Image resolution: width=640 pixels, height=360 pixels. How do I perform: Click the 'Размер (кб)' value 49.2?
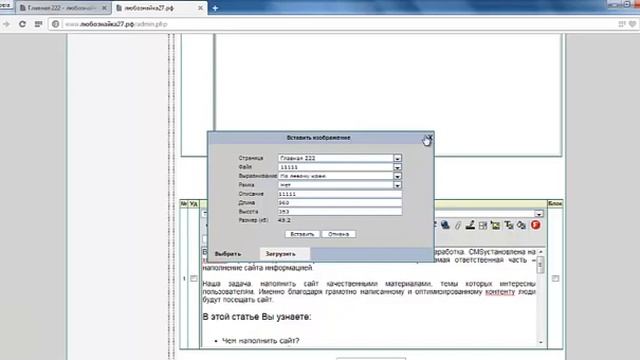[x=284, y=220]
